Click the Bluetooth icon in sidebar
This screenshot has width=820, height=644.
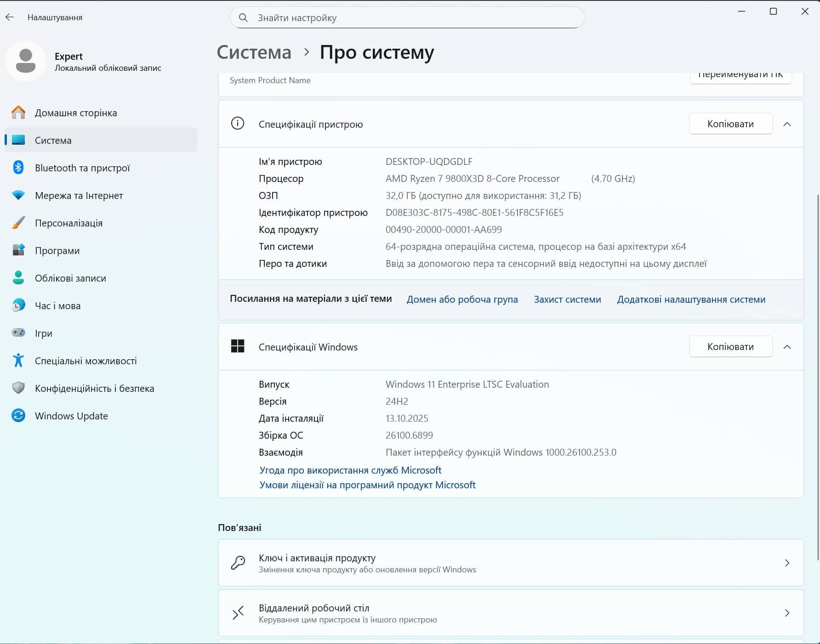(x=18, y=168)
